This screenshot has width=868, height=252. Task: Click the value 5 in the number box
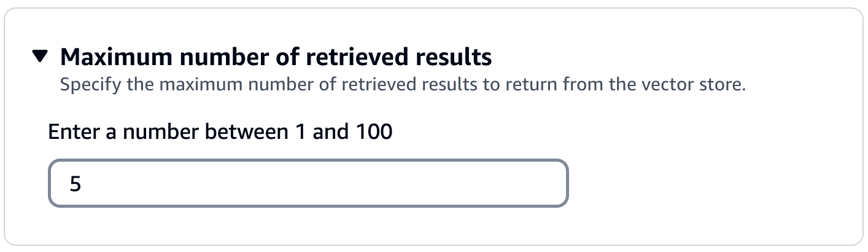point(76,184)
